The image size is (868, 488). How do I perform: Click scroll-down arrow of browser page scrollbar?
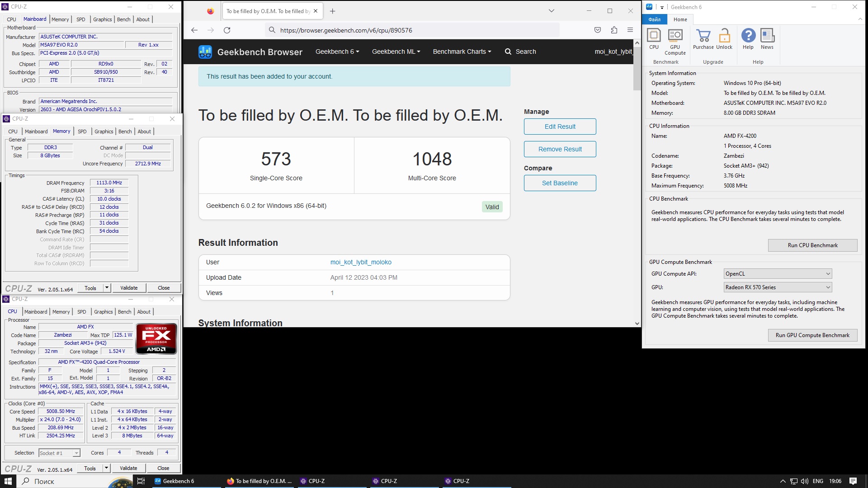click(x=637, y=324)
